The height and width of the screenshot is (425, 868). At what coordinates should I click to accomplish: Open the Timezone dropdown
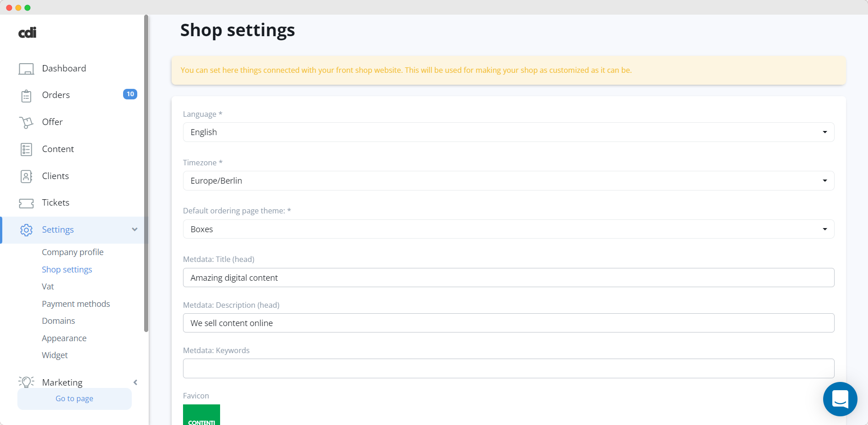[x=508, y=180]
